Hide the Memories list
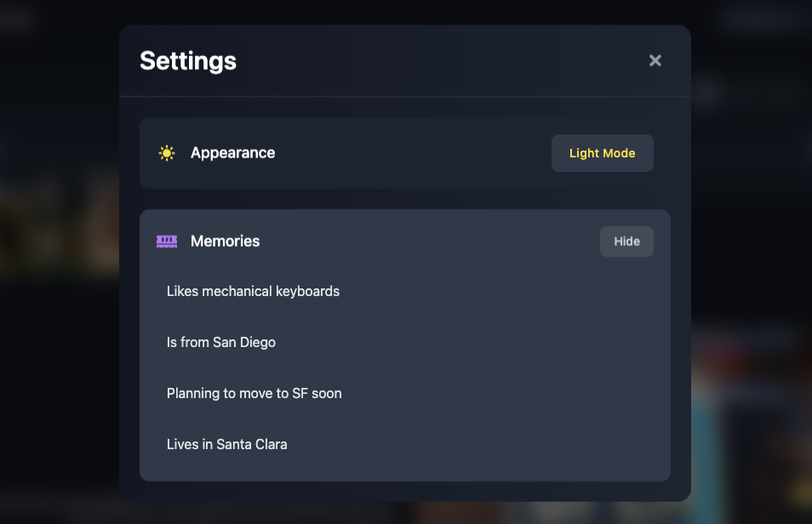This screenshot has width=812, height=524. click(626, 242)
